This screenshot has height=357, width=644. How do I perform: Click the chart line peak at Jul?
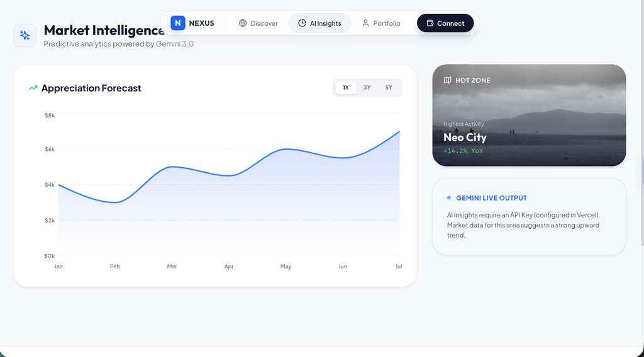tap(399, 132)
